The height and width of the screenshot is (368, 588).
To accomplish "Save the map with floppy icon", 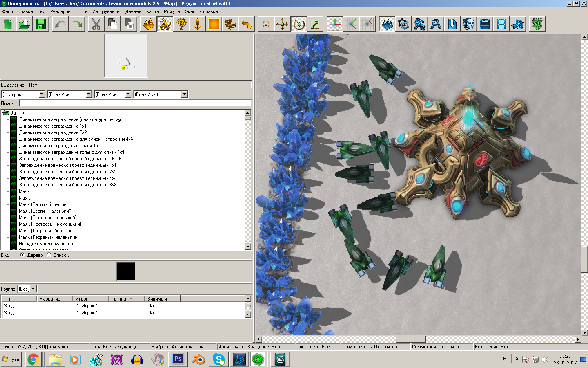I will click(x=41, y=24).
